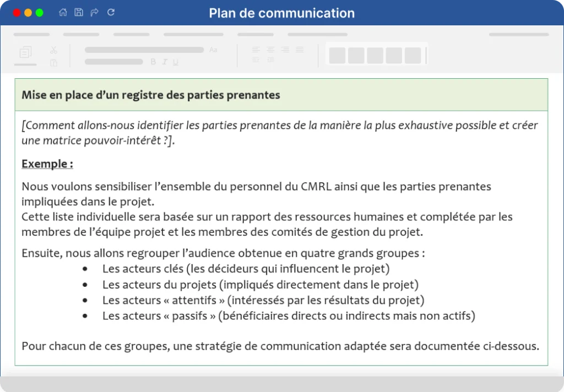Select the scissors cut icon
Screen dimensions: 564x392
[53, 50]
